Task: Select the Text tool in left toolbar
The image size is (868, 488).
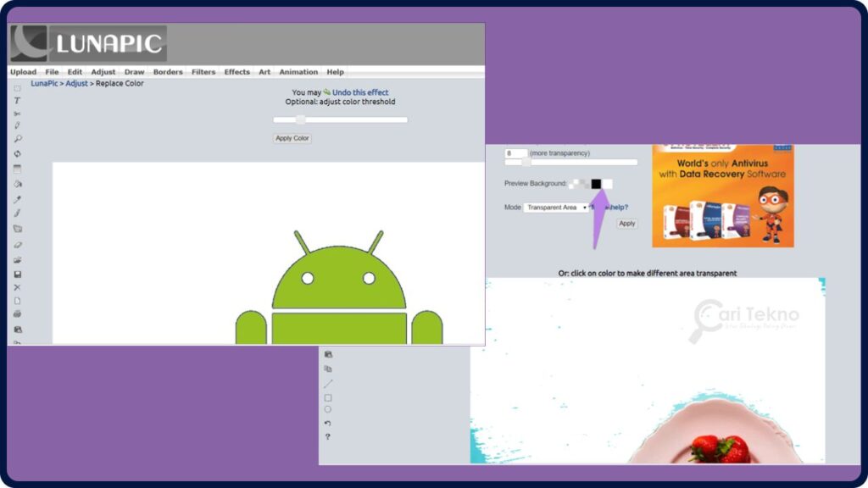Action: coord(17,101)
